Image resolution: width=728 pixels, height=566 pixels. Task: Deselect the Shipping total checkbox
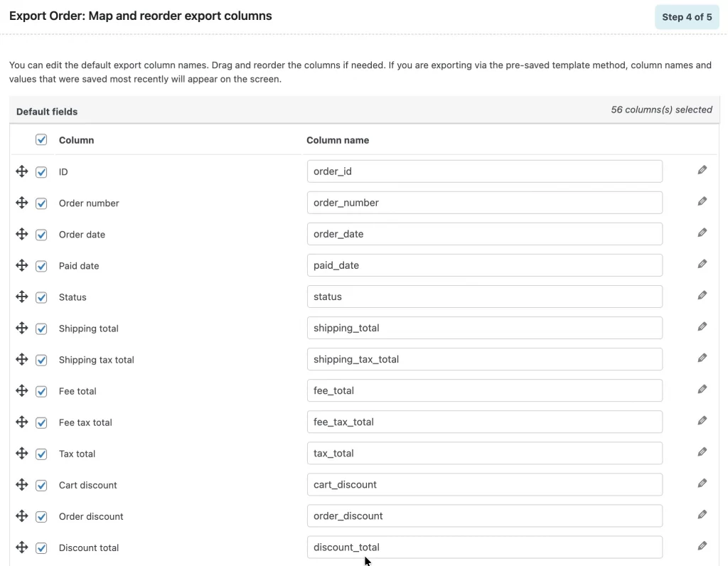(41, 329)
